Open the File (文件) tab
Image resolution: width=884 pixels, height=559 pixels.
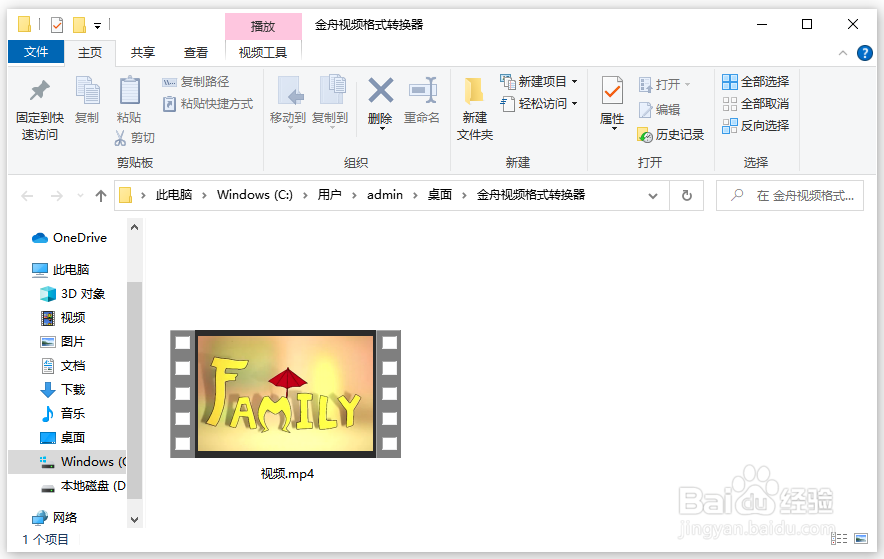[36, 52]
